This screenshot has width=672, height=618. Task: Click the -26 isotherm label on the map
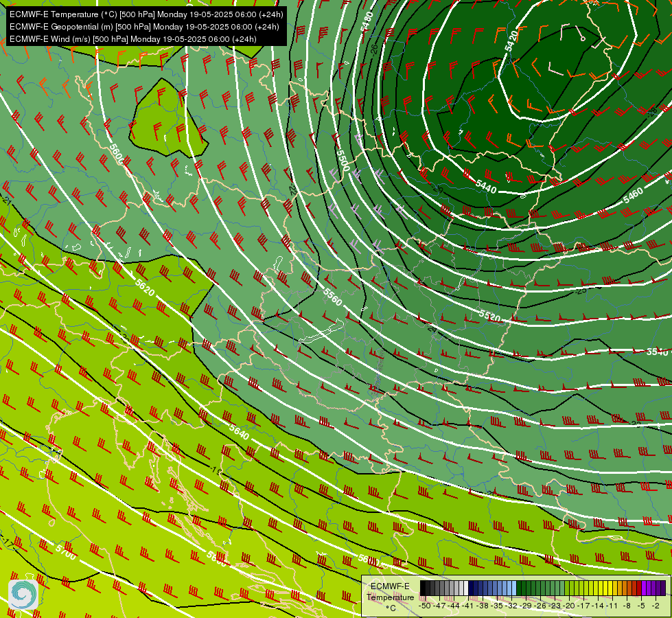click(x=373, y=49)
